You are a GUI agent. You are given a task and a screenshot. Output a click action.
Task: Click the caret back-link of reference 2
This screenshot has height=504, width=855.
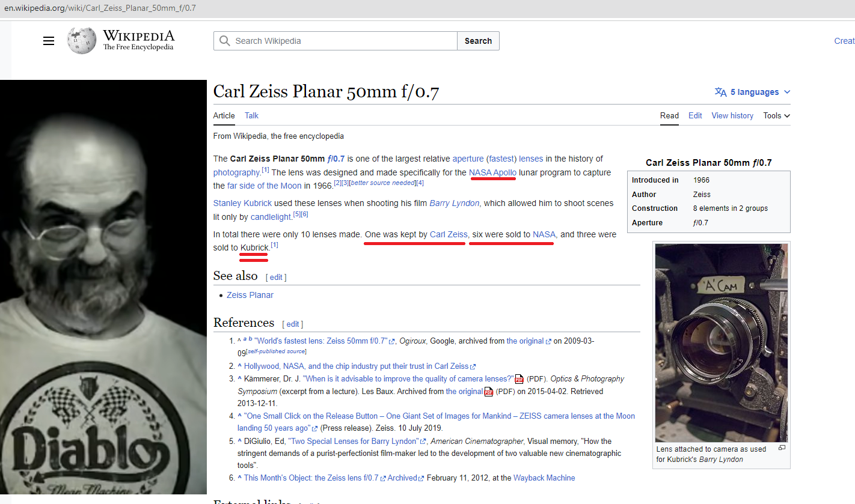pos(239,366)
